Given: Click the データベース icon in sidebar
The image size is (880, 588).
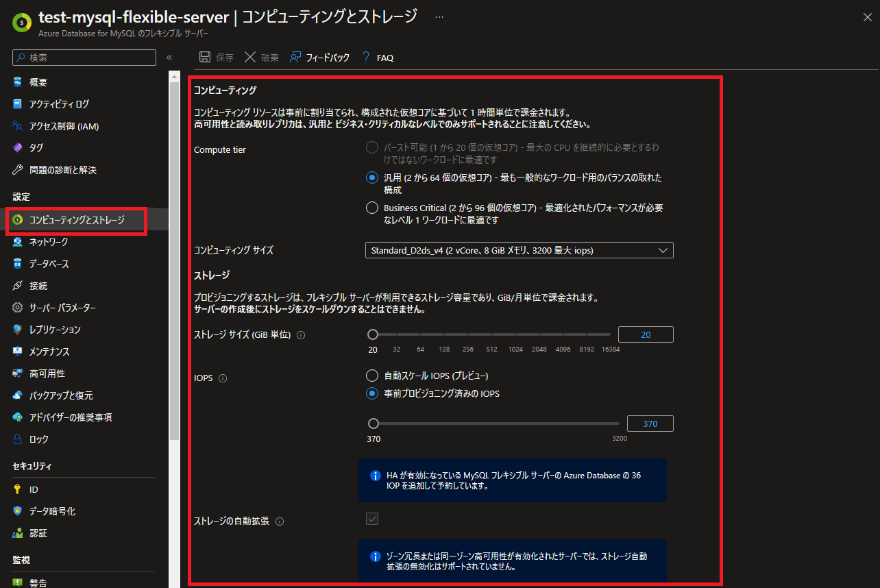Looking at the screenshot, I should coord(18,264).
